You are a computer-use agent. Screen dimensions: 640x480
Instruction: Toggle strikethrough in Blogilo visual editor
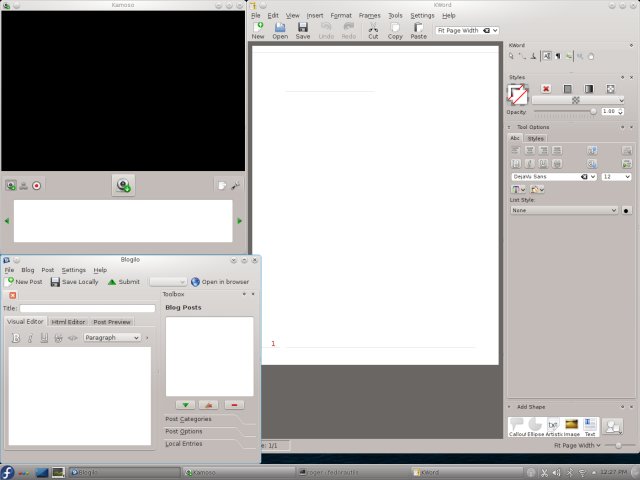tap(58, 338)
